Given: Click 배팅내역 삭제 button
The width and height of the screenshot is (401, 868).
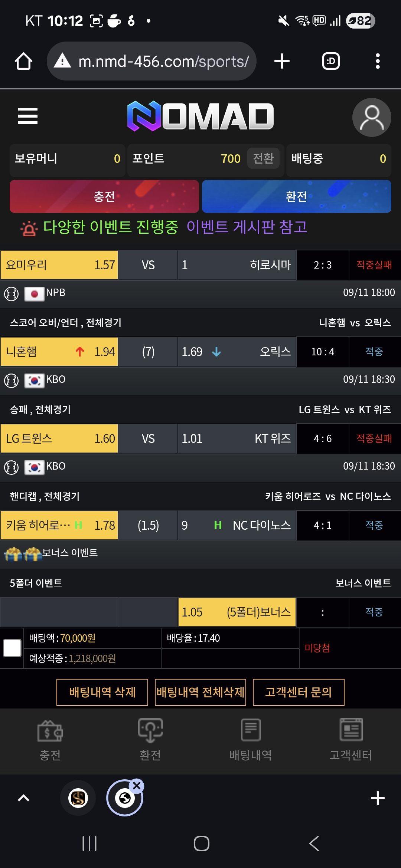Looking at the screenshot, I should [x=102, y=692].
